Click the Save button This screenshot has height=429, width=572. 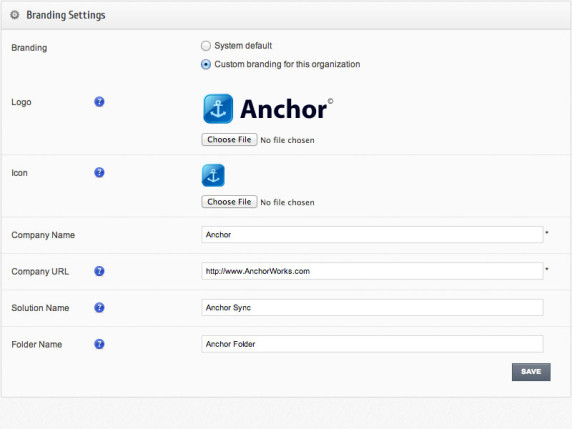tap(531, 372)
